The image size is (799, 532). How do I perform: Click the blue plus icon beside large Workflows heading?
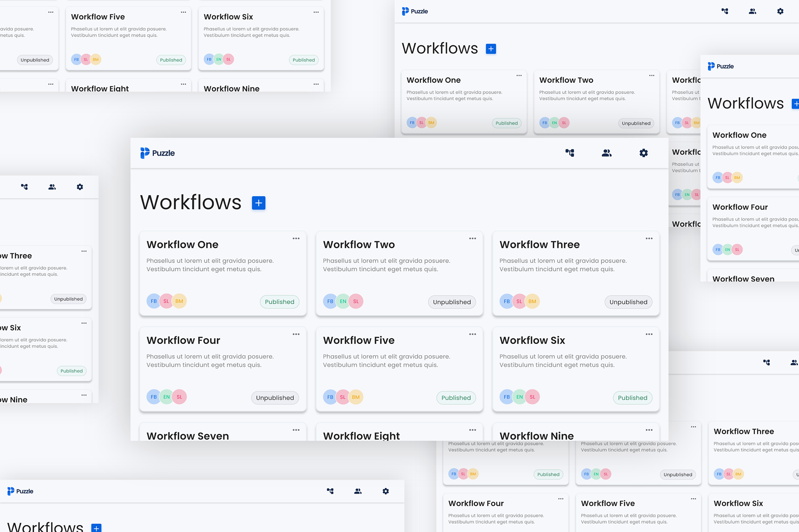coord(258,203)
